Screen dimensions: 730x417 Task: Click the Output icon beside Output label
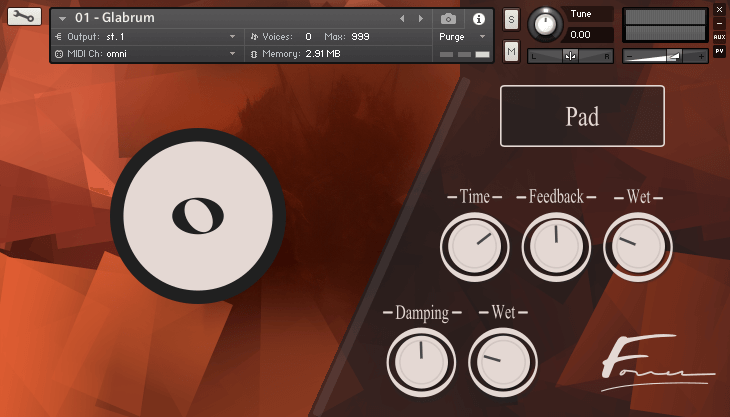58,37
